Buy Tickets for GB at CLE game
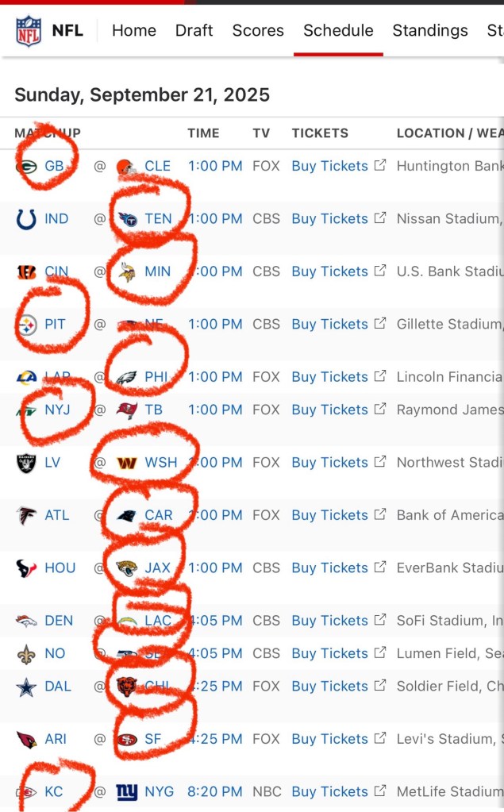 [330, 166]
